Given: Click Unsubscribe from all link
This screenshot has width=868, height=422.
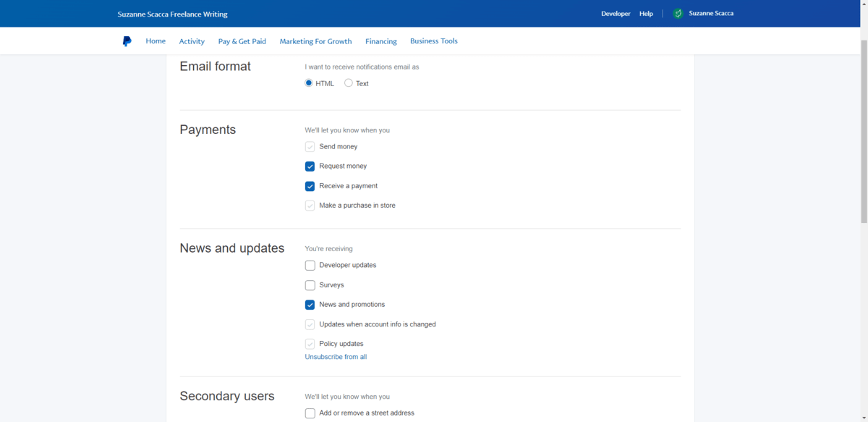Looking at the screenshot, I should click(x=336, y=357).
